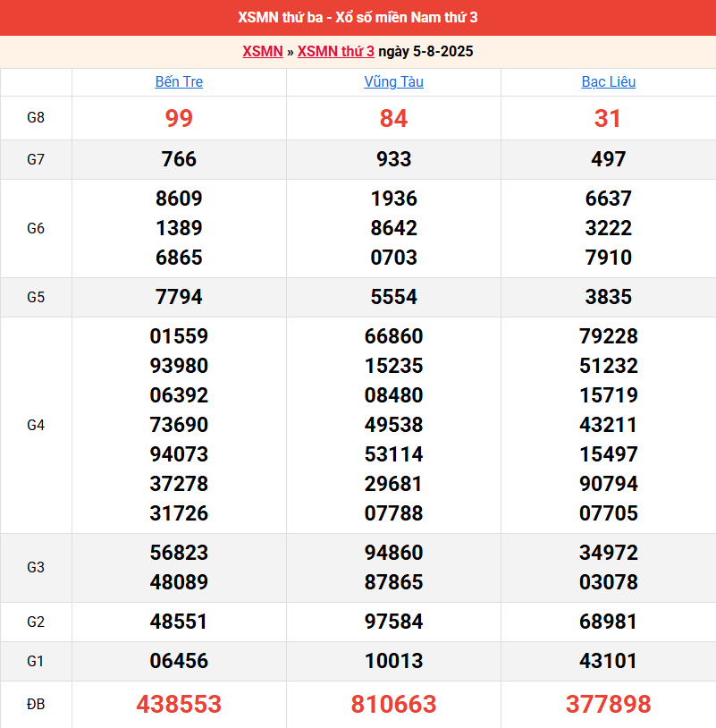Open the Bến Tre province link

[179, 81]
